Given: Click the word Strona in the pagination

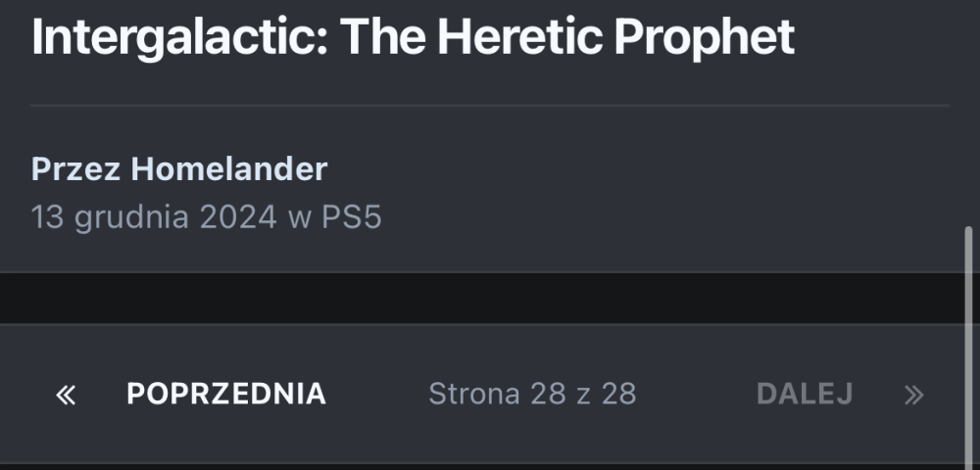Looking at the screenshot, I should [474, 394].
